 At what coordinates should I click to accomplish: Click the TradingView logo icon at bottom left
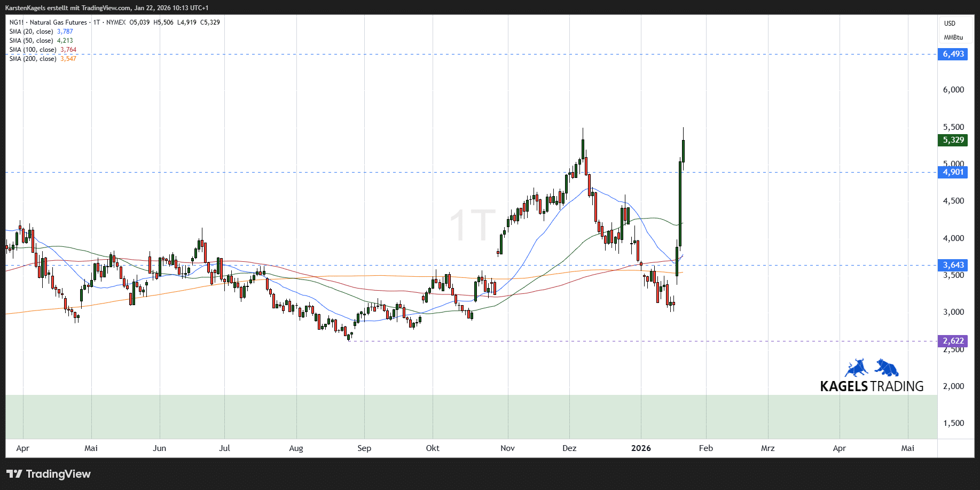(x=14, y=474)
